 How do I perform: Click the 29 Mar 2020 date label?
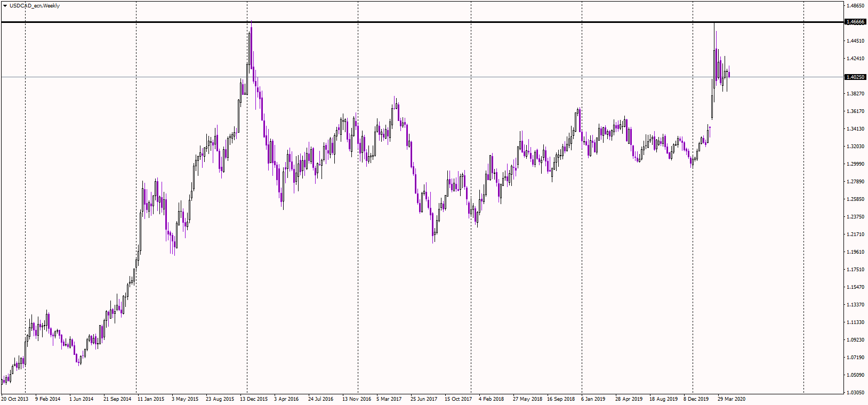point(732,399)
